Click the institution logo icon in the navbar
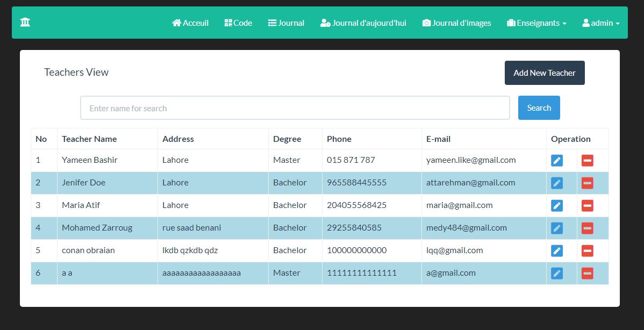This screenshot has height=330, width=644. pyautogui.click(x=25, y=22)
